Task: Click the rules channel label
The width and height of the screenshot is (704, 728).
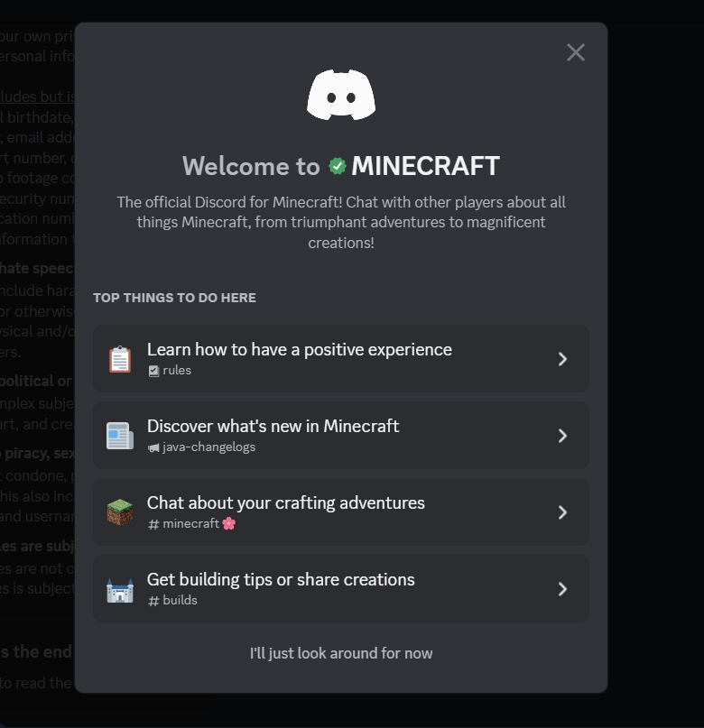Action: tap(177, 371)
